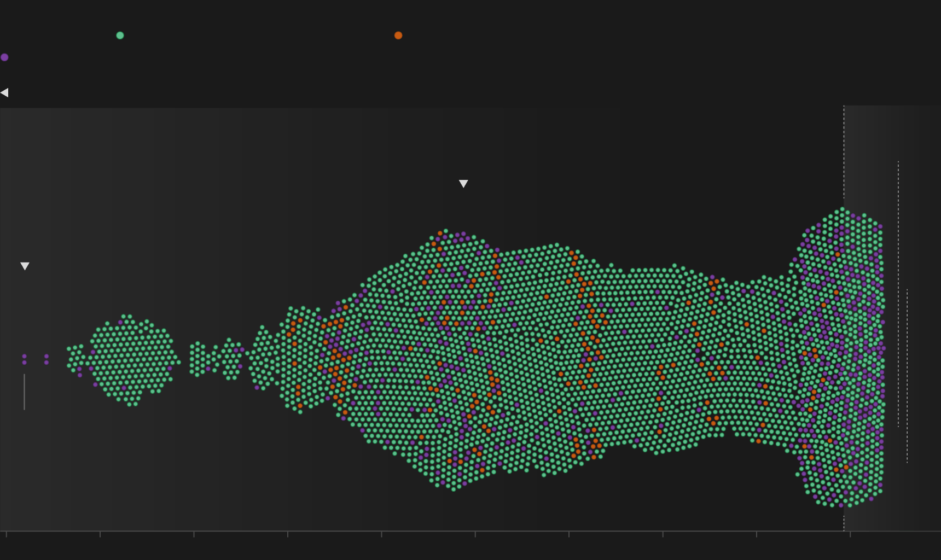This screenshot has height=560, width=941.
Task: Click the solid vertical line below left triangle marker
Action: tap(24, 392)
